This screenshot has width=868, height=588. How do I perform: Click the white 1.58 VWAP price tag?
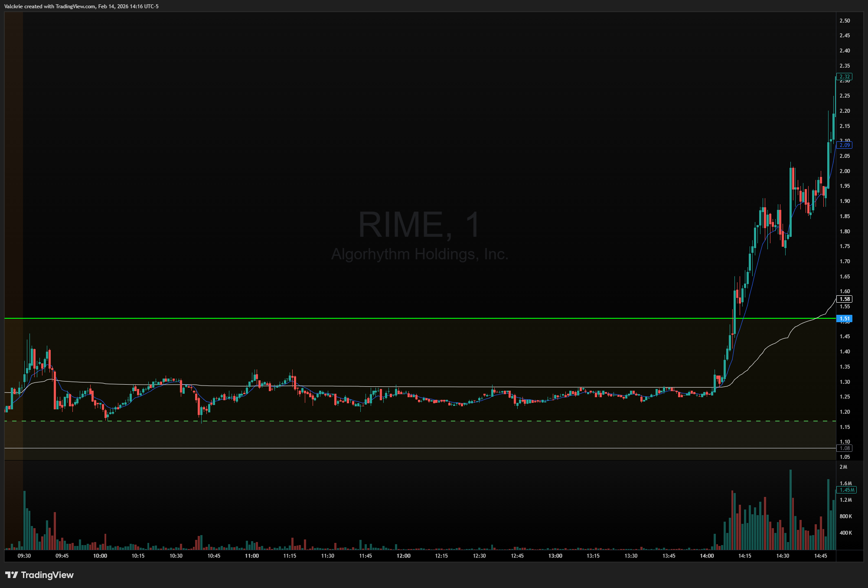pos(844,299)
